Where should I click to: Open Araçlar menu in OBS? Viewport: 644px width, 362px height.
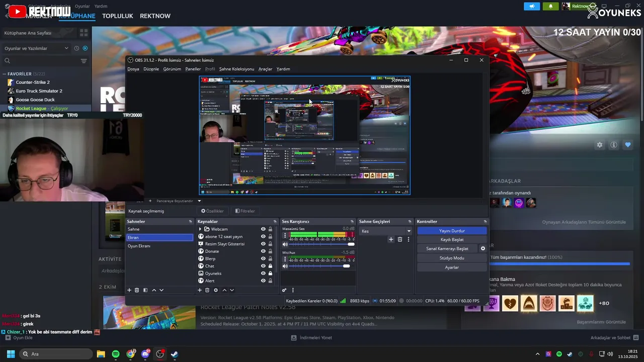[x=265, y=69]
